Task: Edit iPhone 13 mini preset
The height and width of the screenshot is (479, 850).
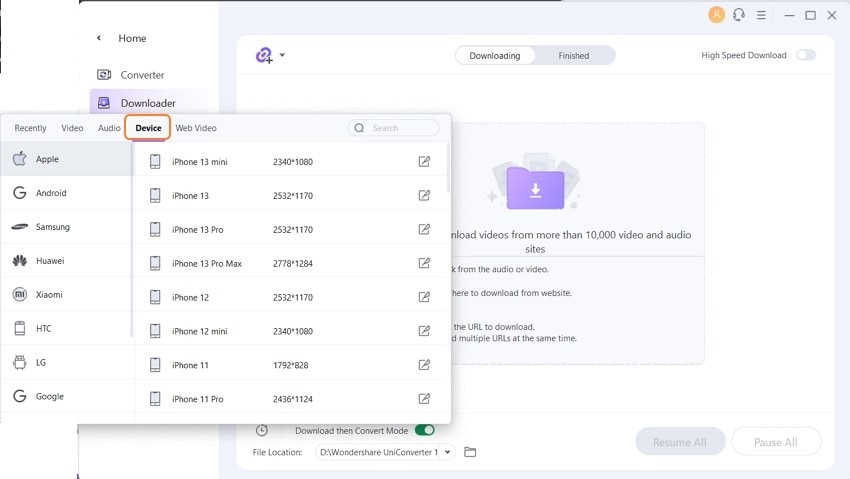Action: [x=424, y=161]
